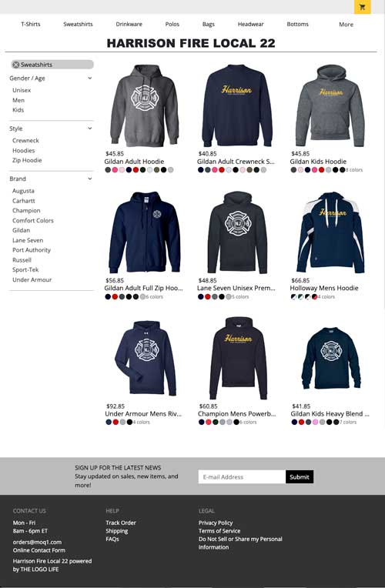The height and width of the screenshot is (588, 385).
Task: Open the Headwear menu tab
Action: coord(251,24)
